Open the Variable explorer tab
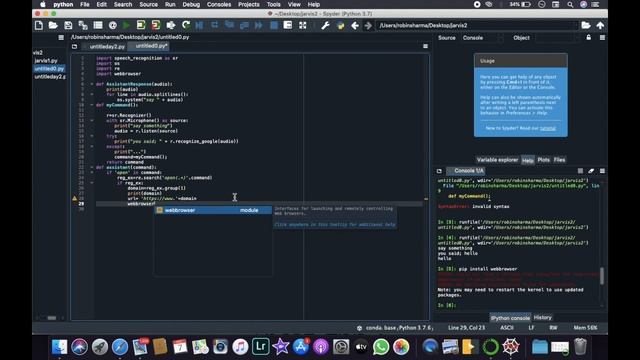The image size is (640, 360). click(497, 160)
